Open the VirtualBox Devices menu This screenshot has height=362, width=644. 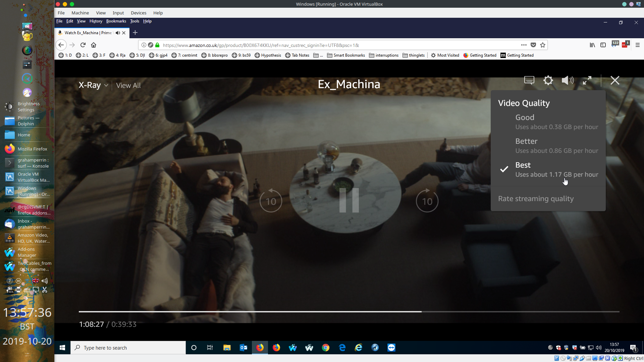[138, 13]
